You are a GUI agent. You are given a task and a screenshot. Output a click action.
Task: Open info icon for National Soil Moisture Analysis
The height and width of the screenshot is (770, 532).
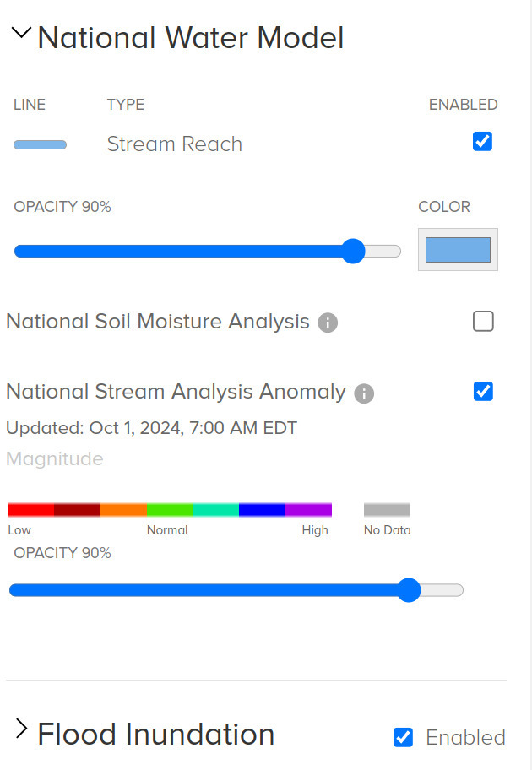[x=328, y=323]
